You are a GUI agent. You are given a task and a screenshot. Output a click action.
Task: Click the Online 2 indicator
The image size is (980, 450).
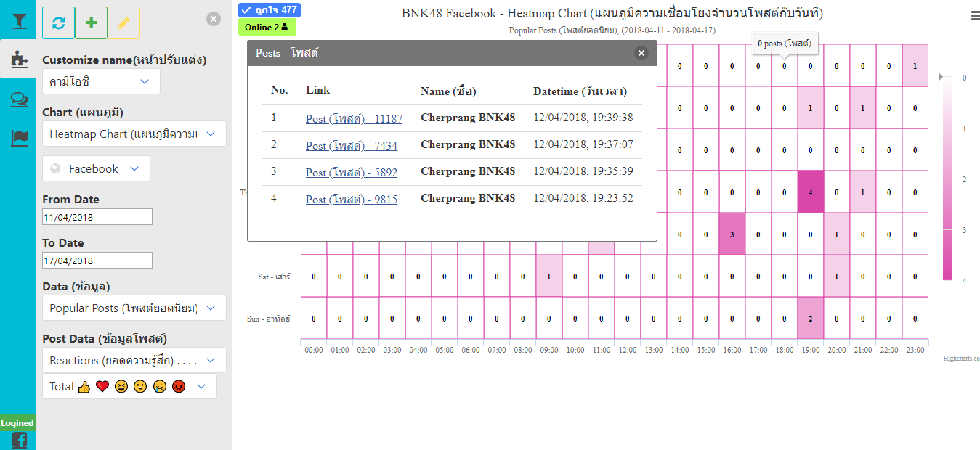267,28
